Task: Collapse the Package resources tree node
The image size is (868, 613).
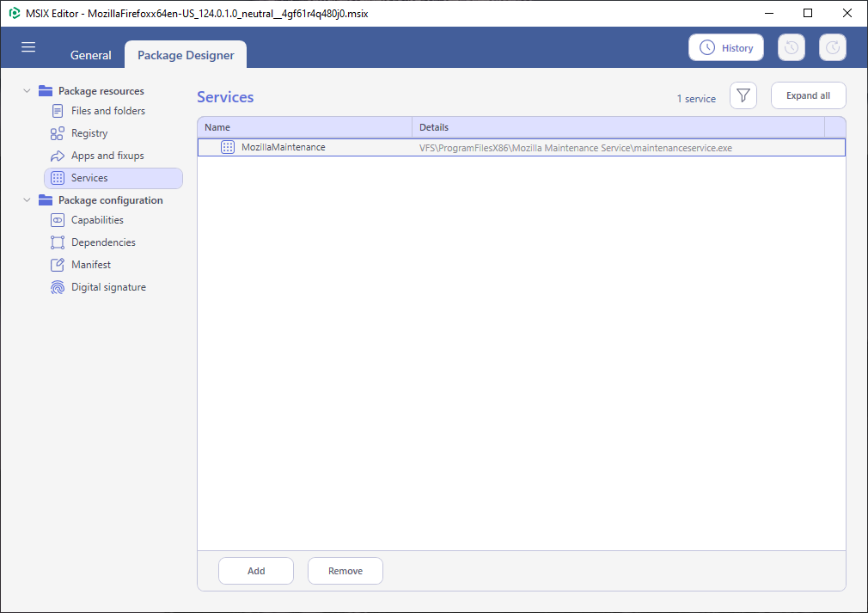Action: coord(27,90)
